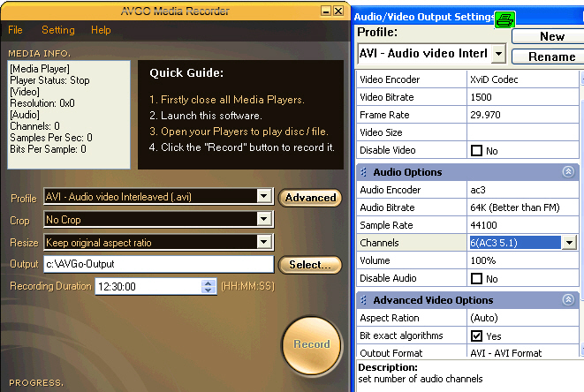
Task: Open the File menu
Action: [x=15, y=30]
